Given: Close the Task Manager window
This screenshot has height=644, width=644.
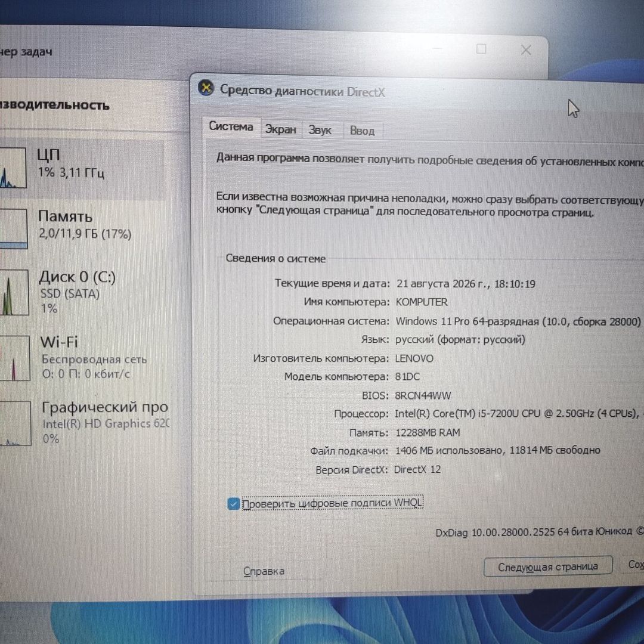Looking at the screenshot, I should (x=526, y=50).
